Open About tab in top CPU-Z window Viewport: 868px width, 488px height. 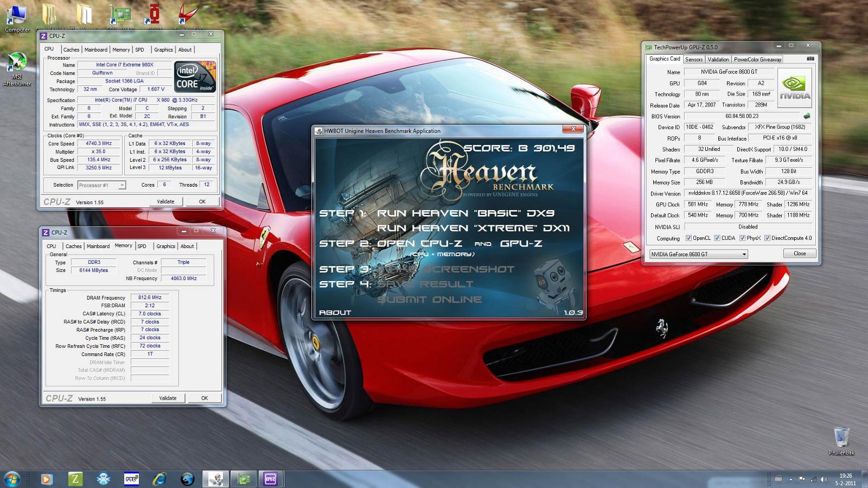click(x=185, y=49)
